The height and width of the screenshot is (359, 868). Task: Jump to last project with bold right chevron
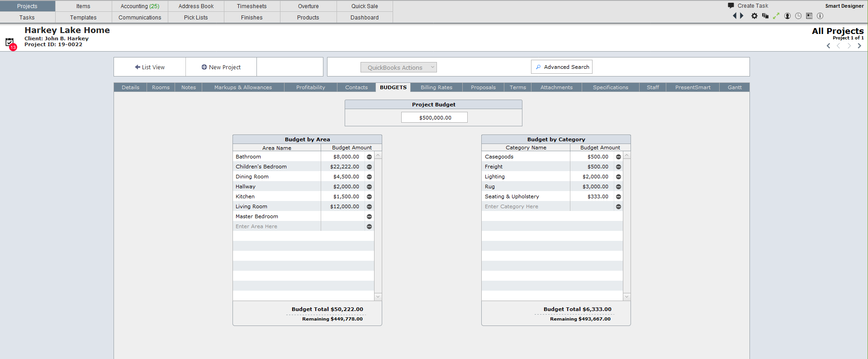click(859, 46)
